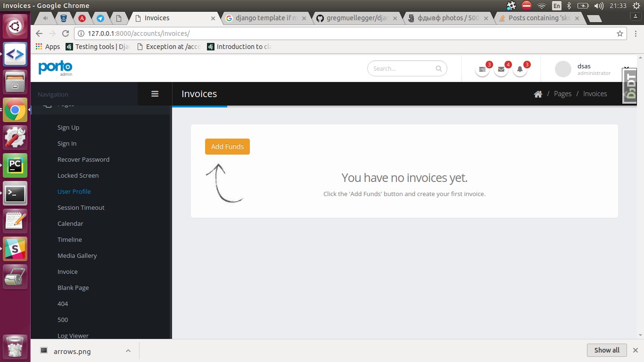Open system settings tools dock icon

coord(15,138)
